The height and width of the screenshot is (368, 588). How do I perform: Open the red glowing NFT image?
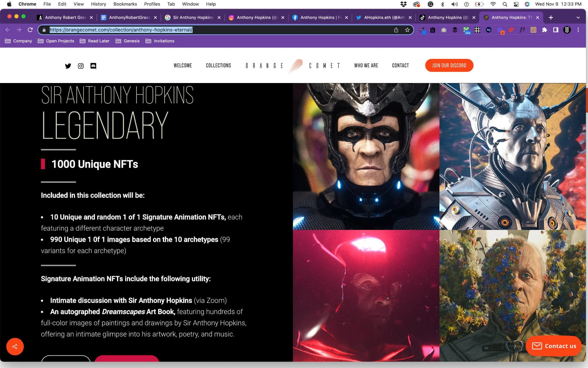pos(366,296)
